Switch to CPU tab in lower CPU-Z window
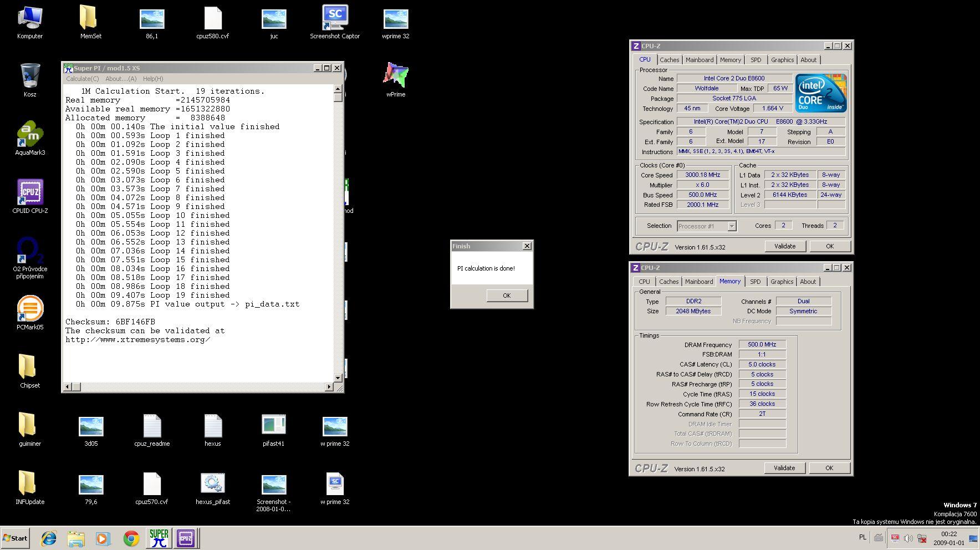Image resolution: width=980 pixels, height=550 pixels. [x=644, y=282]
